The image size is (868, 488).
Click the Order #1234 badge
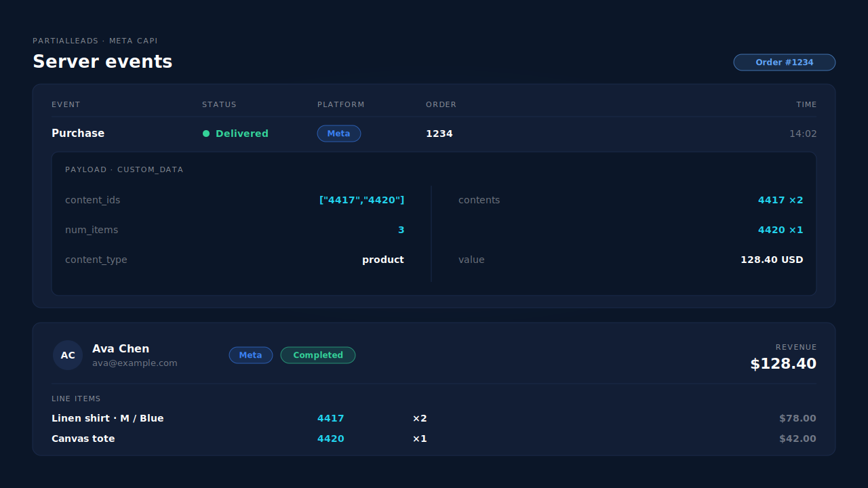coord(784,62)
